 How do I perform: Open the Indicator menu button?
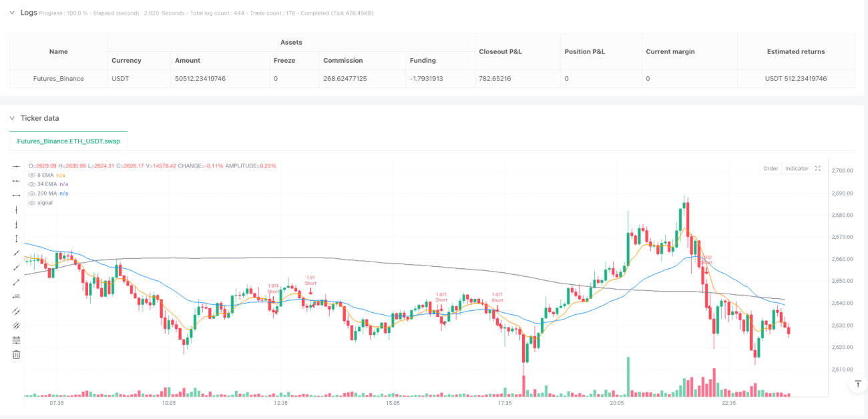tap(797, 168)
